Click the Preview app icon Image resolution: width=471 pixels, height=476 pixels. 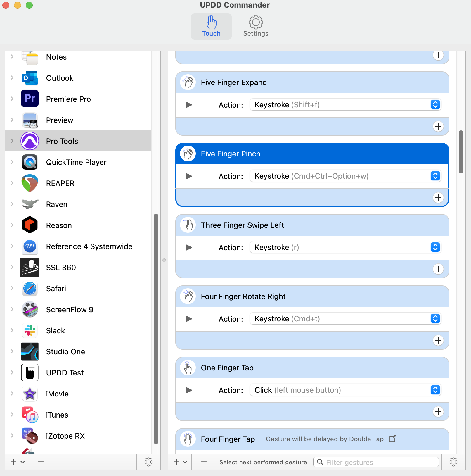[30, 120]
